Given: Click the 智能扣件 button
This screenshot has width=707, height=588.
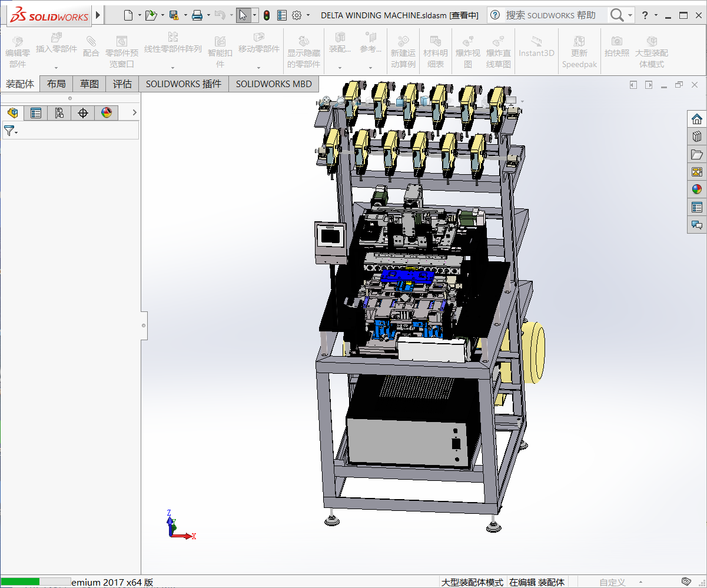Looking at the screenshot, I should click(x=220, y=51).
